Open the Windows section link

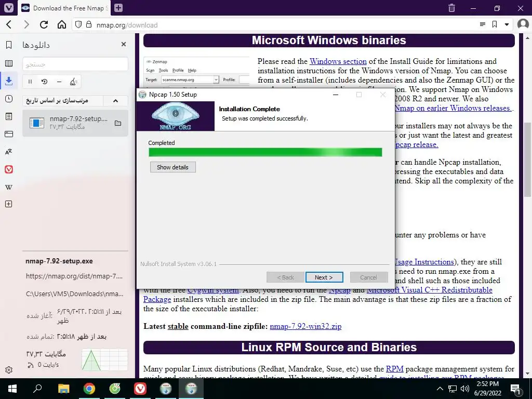click(338, 61)
